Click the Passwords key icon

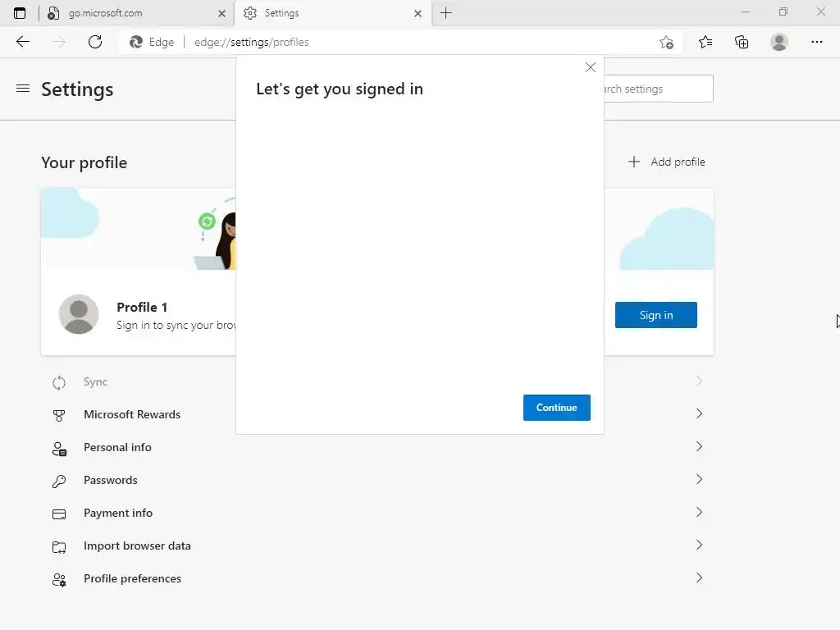click(59, 481)
